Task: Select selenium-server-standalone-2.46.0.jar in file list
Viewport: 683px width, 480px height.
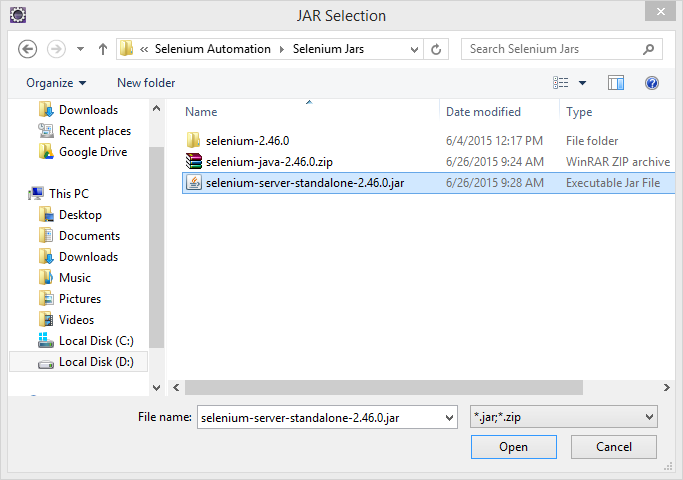Action: [429, 183]
